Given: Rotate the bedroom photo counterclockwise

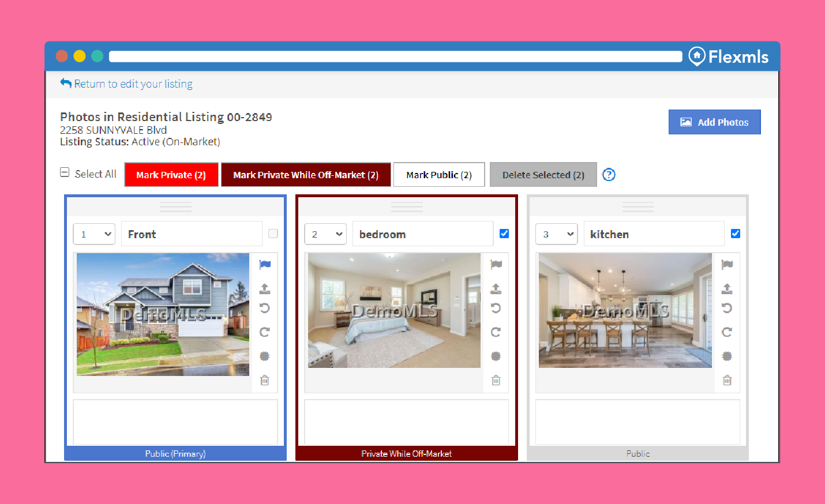Looking at the screenshot, I should pos(496,308).
